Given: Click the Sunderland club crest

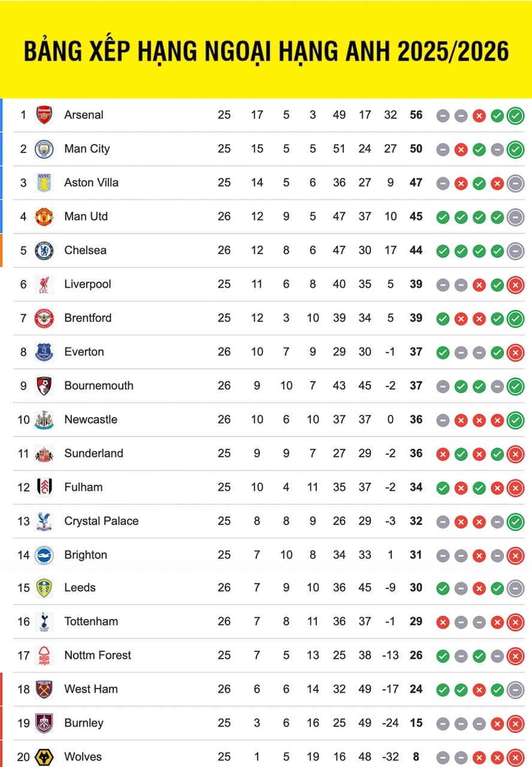Looking at the screenshot, I should click(44, 454).
